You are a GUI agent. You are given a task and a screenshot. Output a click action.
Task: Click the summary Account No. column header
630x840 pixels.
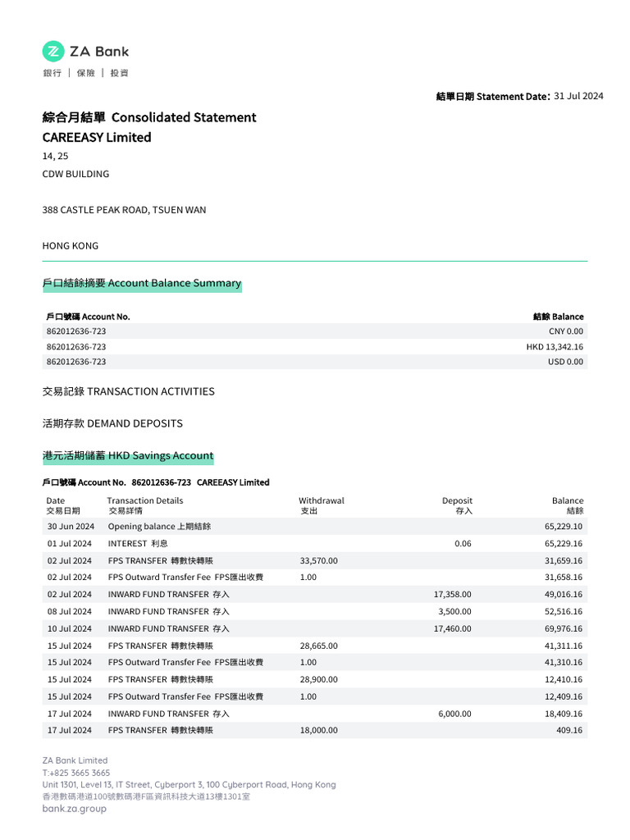click(x=89, y=317)
